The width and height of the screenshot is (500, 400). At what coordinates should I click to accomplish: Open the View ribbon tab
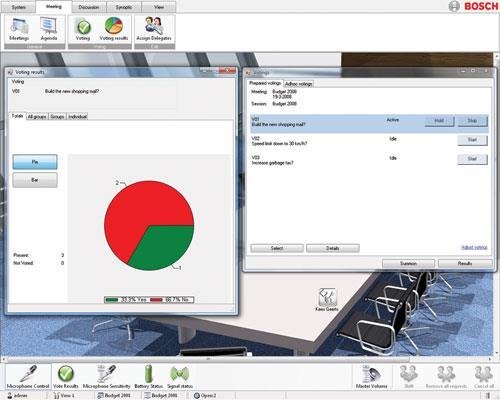(x=159, y=7)
